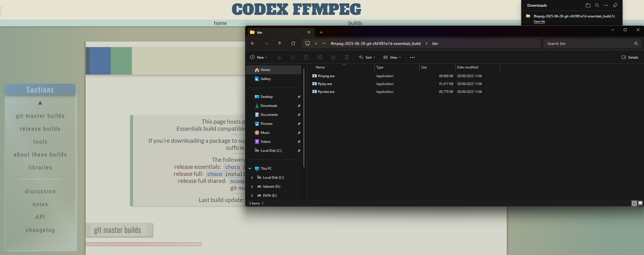Unpin Desktop from quick access
644x255 pixels.
pyautogui.click(x=299, y=97)
